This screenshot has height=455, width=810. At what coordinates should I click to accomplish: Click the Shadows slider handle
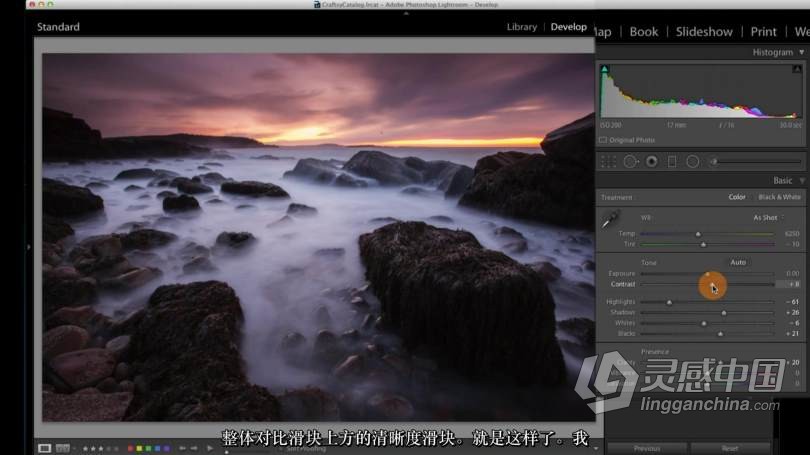click(x=724, y=313)
